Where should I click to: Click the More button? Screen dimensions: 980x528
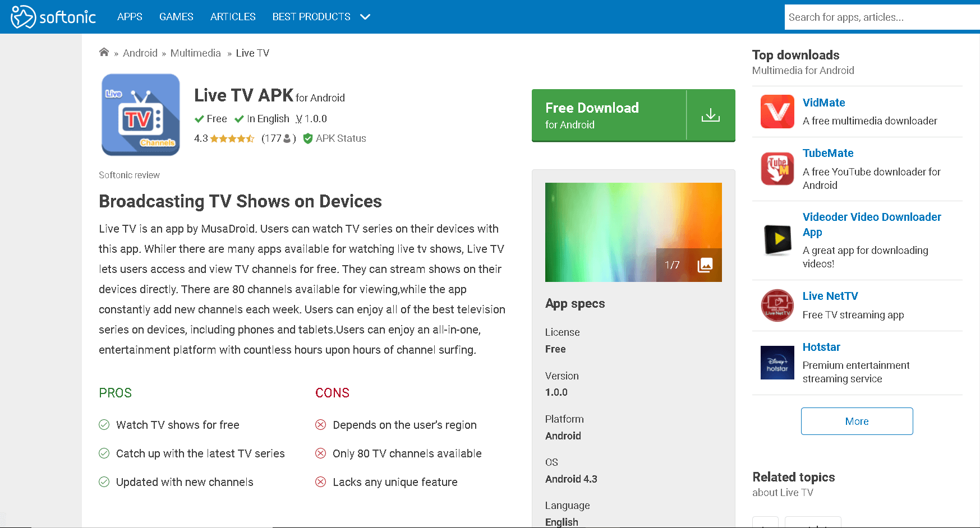tap(857, 421)
